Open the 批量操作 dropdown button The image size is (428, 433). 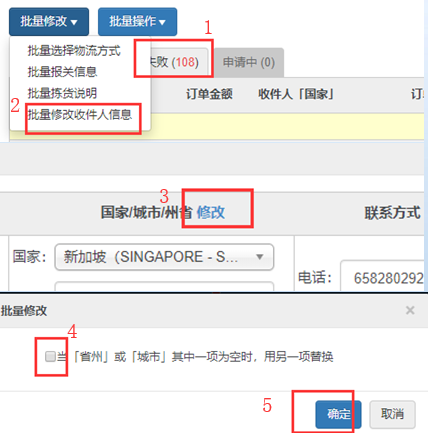137,22
